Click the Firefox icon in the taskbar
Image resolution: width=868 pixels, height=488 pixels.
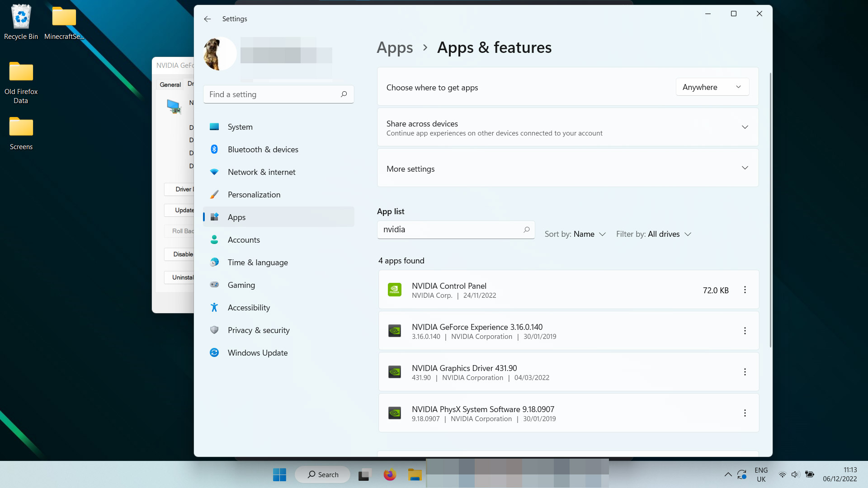click(389, 474)
